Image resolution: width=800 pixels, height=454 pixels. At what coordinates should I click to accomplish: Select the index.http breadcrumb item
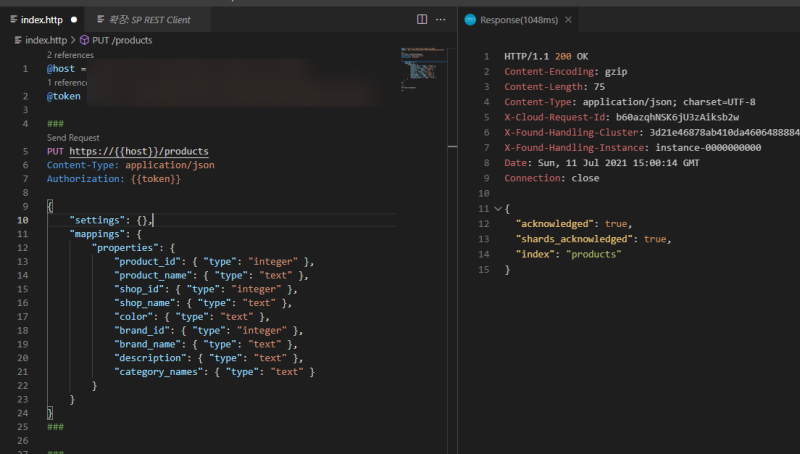tap(45, 40)
